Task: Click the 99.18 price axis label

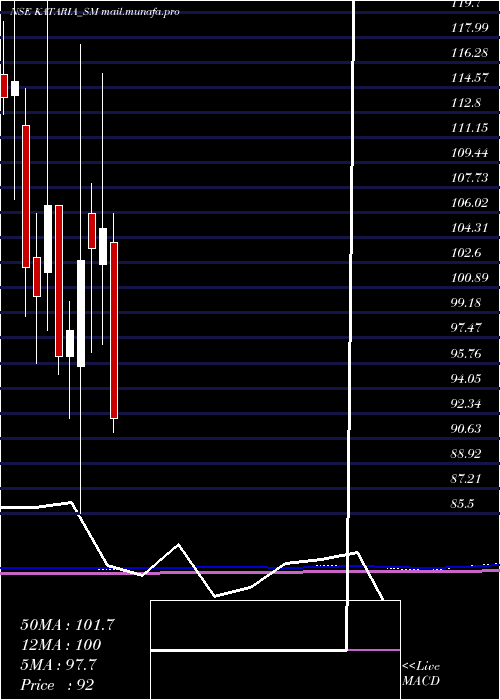Action: click(466, 303)
